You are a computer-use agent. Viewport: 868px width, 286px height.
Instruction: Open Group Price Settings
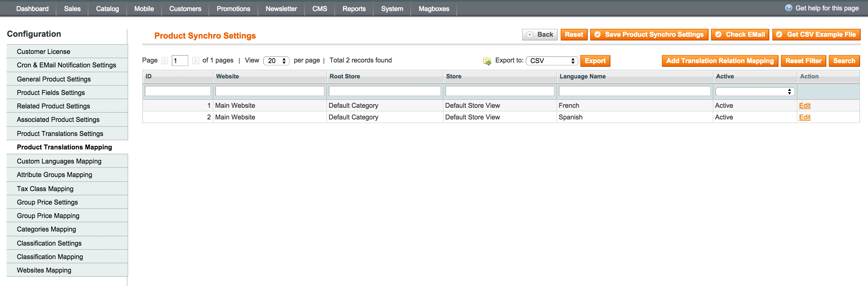(67, 202)
